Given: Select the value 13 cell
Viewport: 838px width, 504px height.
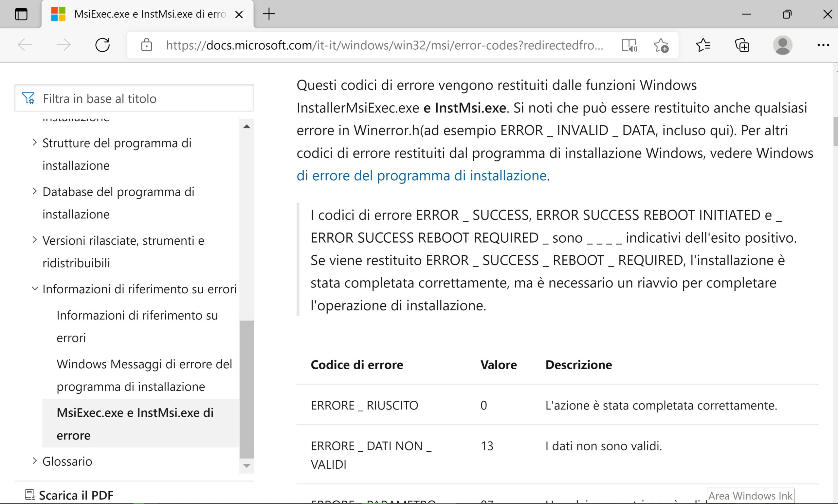Looking at the screenshot, I should 487,445.
